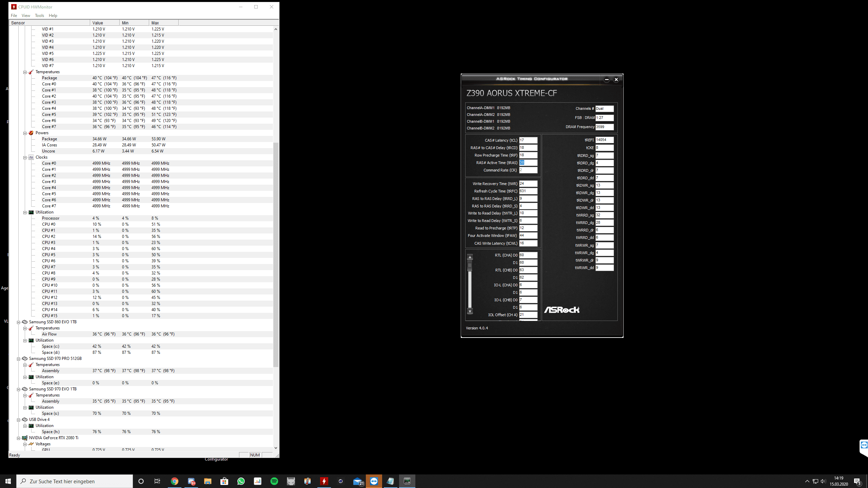Open the Help menu in HWMonitor

click(53, 16)
